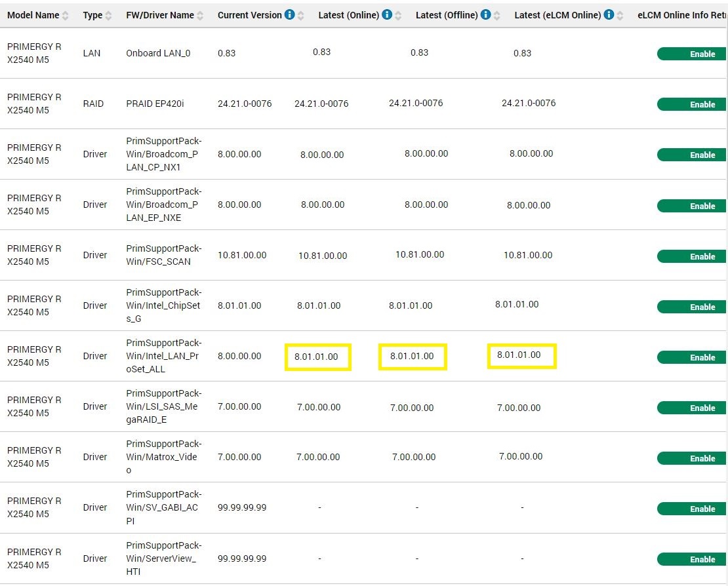
Task: Select PrimSupportPack-Win/ServerView_HTI name cell
Action: pyautogui.click(x=164, y=558)
